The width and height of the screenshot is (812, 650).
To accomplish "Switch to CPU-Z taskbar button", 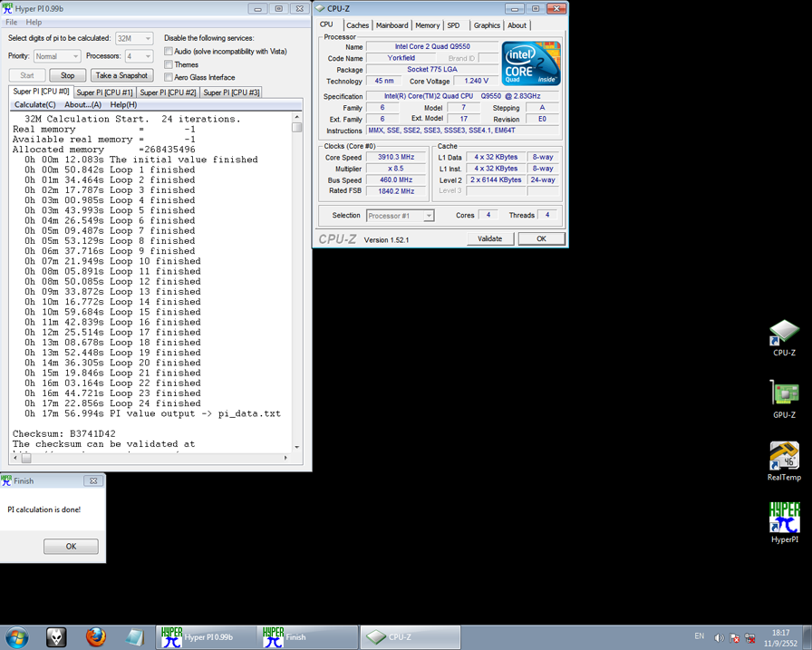I will coord(411,637).
